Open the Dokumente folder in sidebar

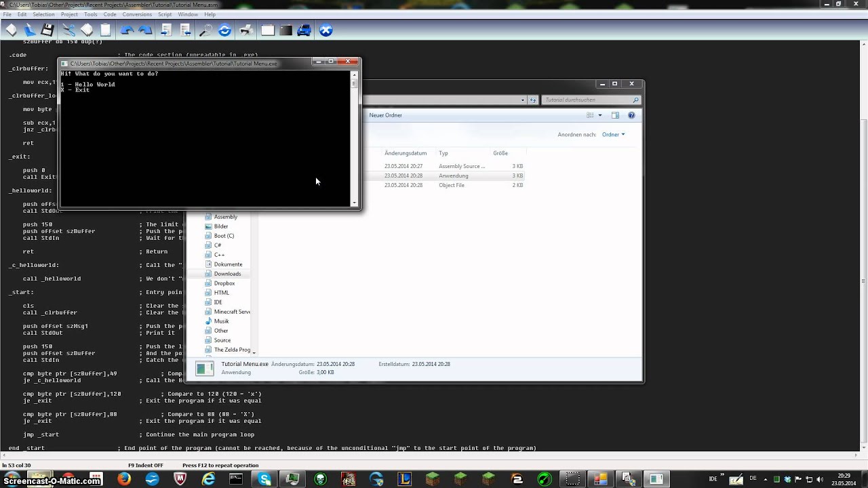click(x=228, y=264)
